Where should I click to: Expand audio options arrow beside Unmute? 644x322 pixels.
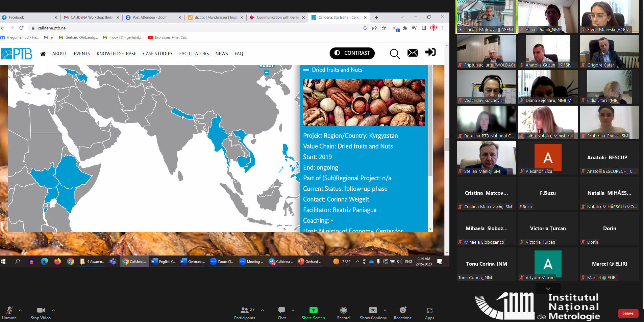20,310
